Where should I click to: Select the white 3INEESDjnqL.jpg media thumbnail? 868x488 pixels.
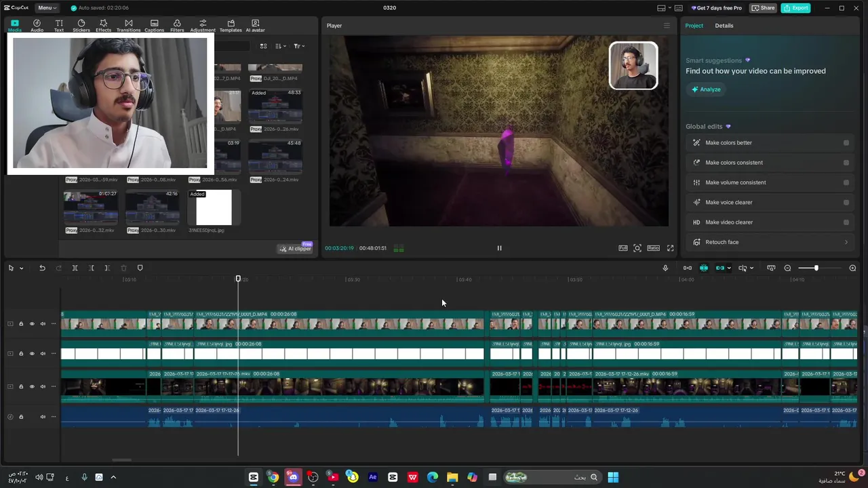click(x=214, y=207)
